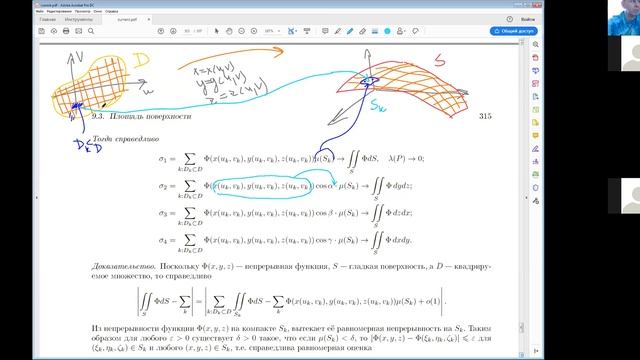Open the Редактирование menu
640x360 pixels.
[x=59, y=11]
